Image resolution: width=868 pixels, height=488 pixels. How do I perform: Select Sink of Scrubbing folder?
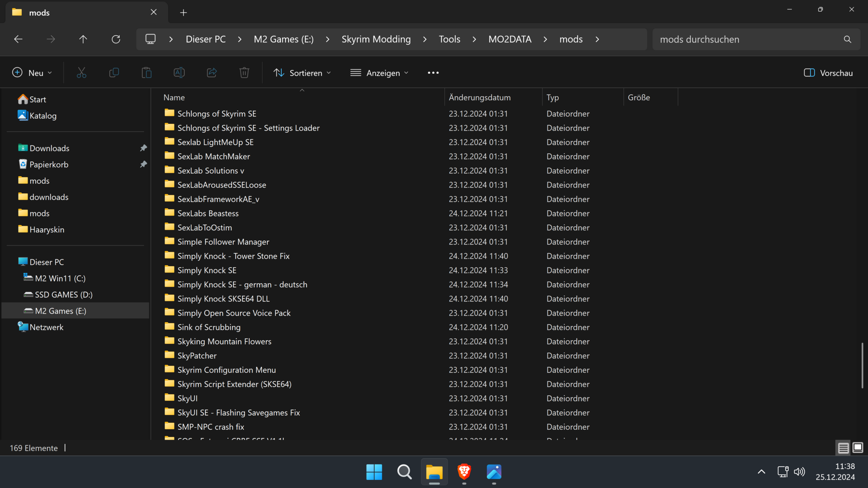tap(202, 327)
